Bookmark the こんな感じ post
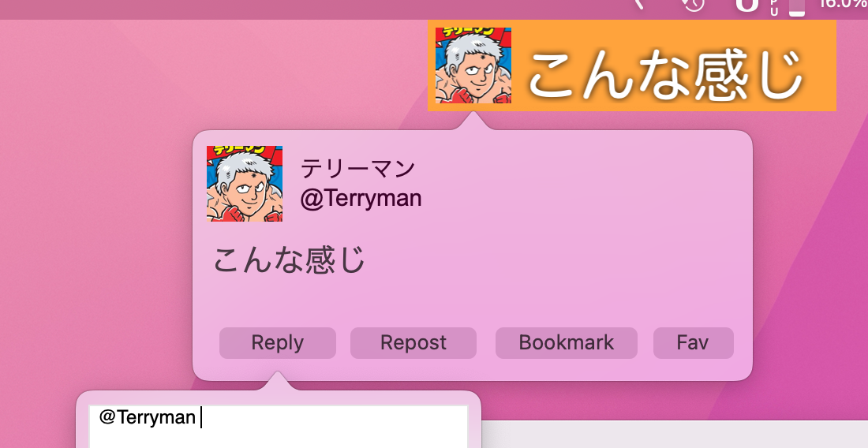 [x=567, y=343]
